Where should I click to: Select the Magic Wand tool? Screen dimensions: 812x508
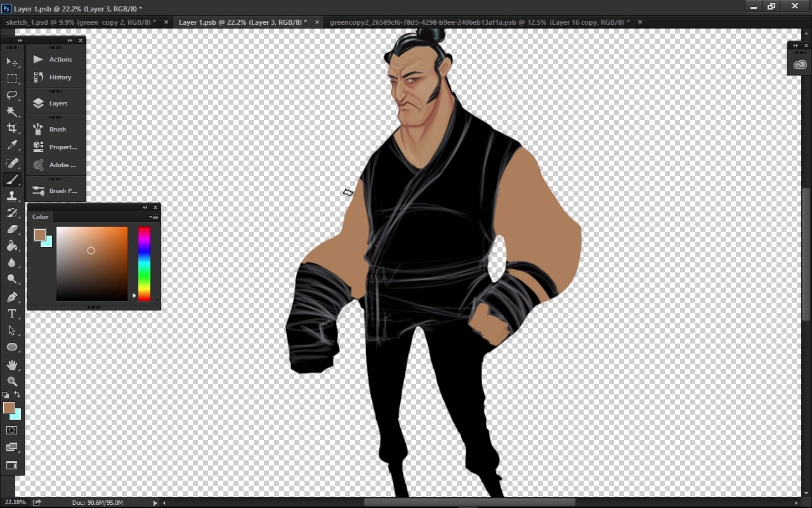click(12, 112)
